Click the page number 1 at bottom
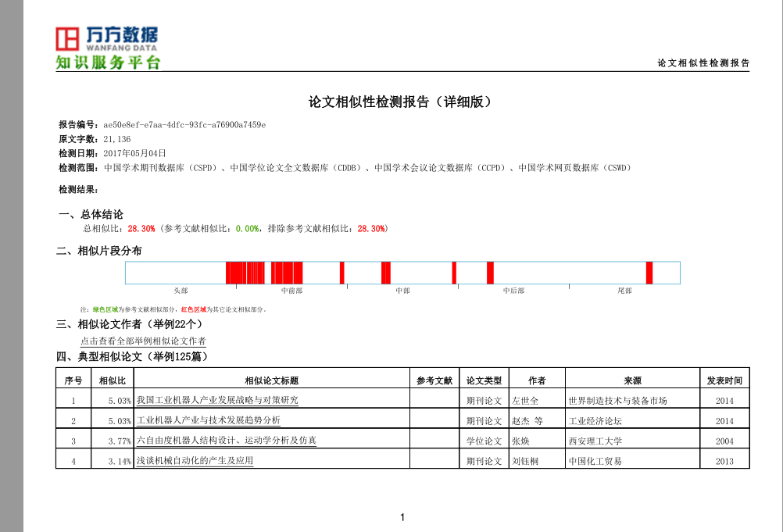This screenshot has height=532, width=783. 402,517
